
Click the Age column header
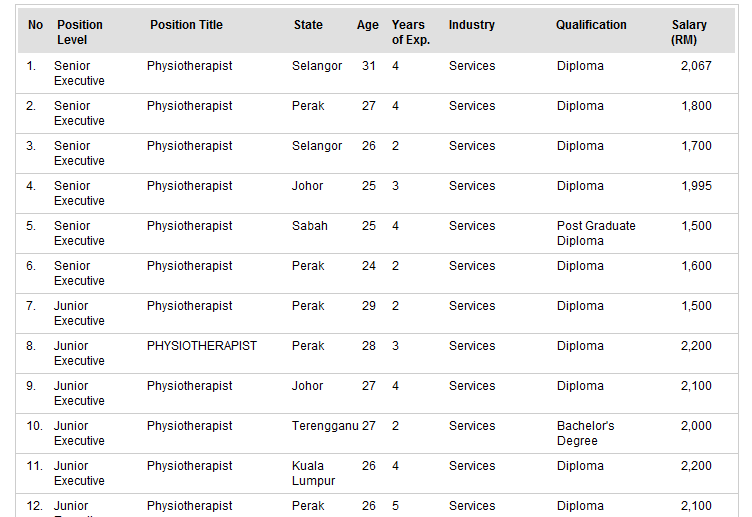[367, 25]
